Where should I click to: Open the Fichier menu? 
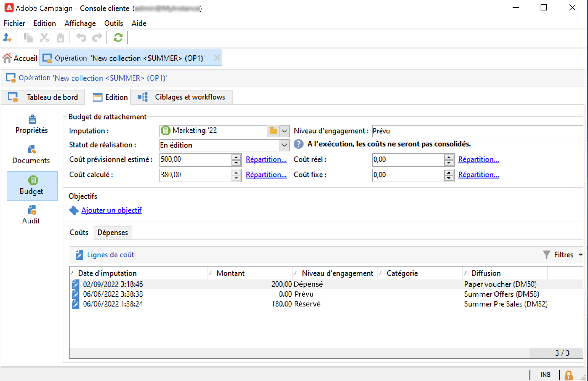point(14,23)
